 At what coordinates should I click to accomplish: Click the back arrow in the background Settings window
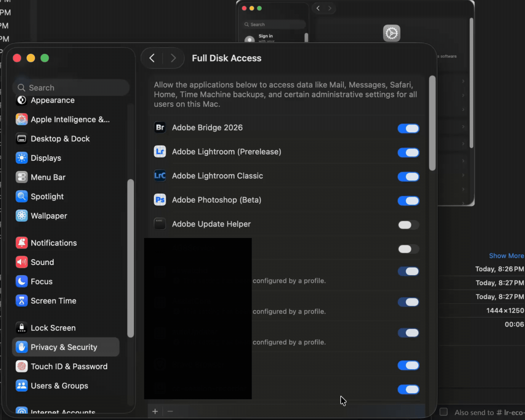tap(318, 8)
